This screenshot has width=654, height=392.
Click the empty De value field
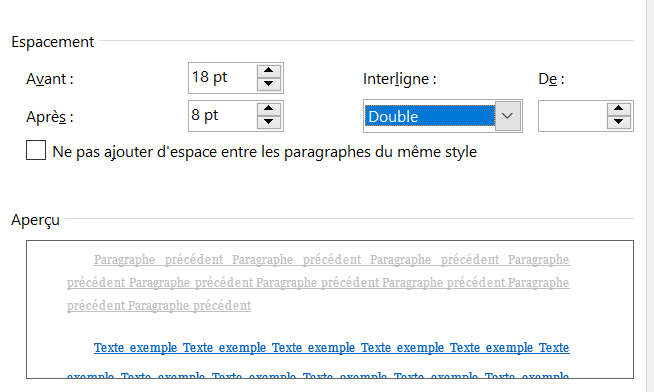[572, 116]
